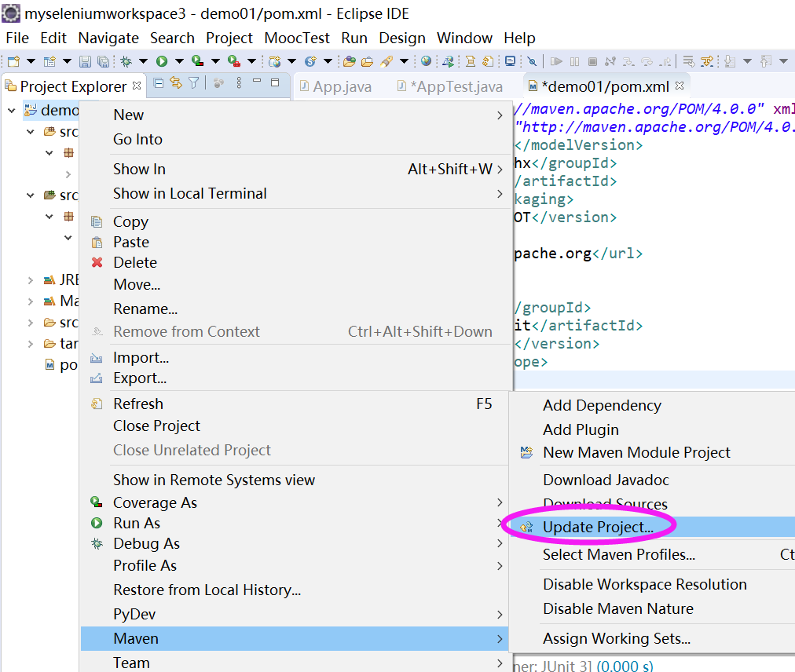Toggle Link with Editor in Project Explorer
This screenshot has height=672, width=795.
click(176, 82)
